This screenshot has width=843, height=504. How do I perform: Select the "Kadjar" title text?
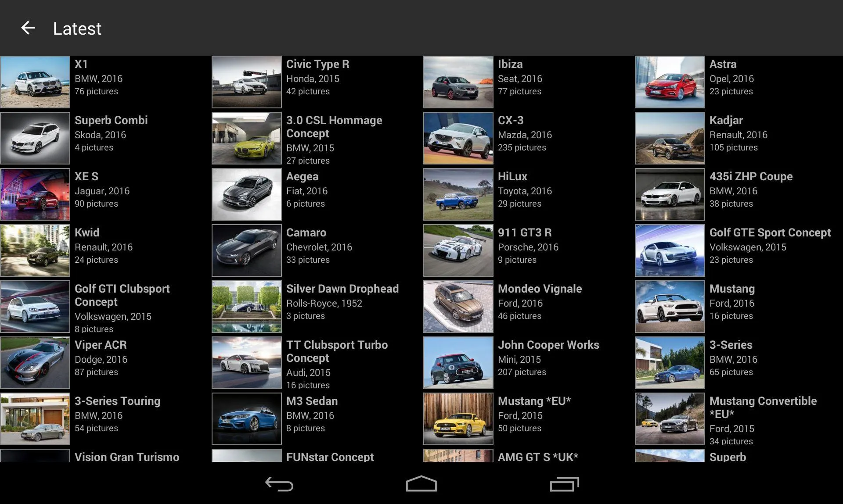(726, 120)
